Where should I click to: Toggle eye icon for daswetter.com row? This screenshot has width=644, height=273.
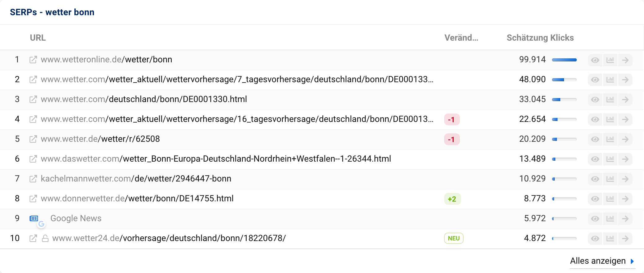595,159
